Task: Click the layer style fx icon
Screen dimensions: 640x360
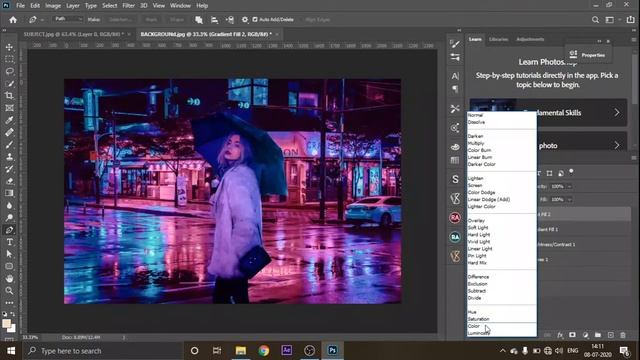Action: click(x=560, y=335)
